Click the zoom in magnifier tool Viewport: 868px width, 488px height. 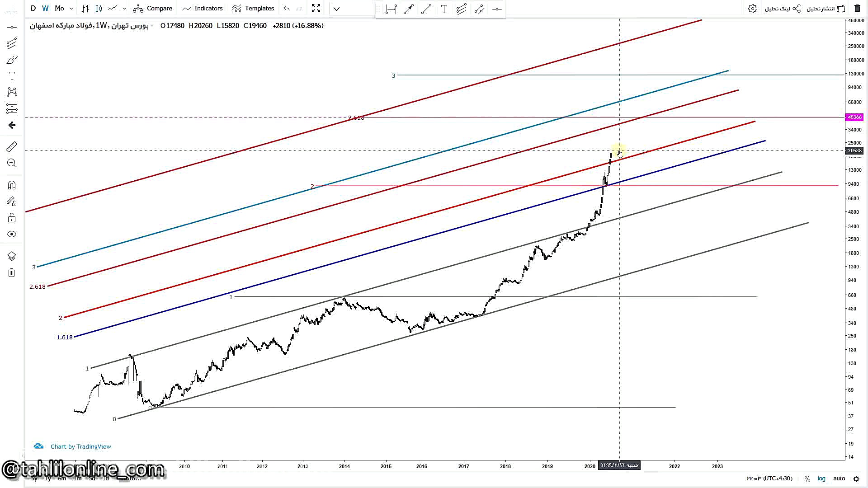pyautogui.click(x=12, y=163)
